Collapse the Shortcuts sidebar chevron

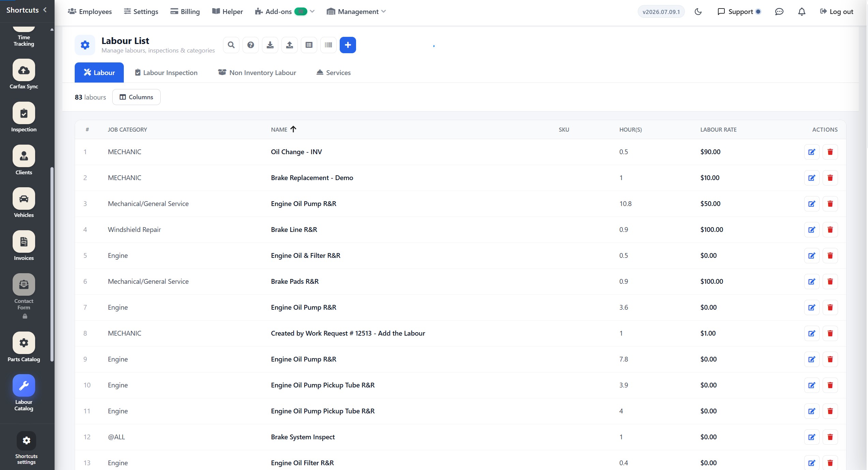tap(45, 10)
